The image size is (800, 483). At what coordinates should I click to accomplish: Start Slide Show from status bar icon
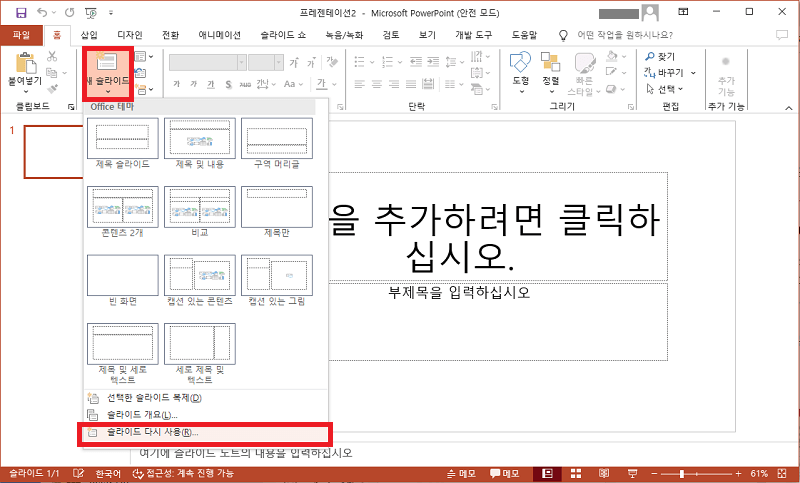pyautogui.click(x=632, y=473)
